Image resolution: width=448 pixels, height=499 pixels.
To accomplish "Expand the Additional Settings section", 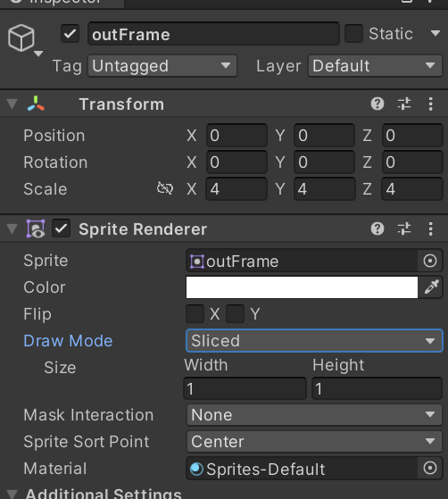I will (12, 495).
